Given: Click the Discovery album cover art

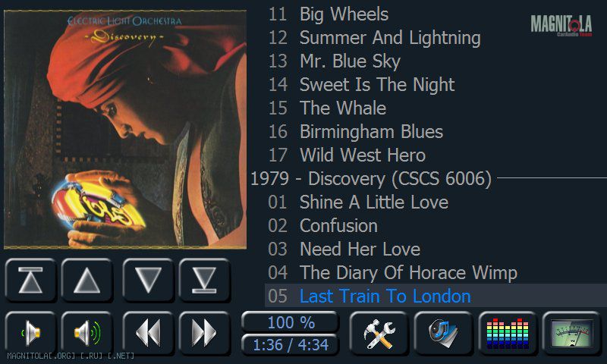Looking at the screenshot, I should tap(125, 130).
